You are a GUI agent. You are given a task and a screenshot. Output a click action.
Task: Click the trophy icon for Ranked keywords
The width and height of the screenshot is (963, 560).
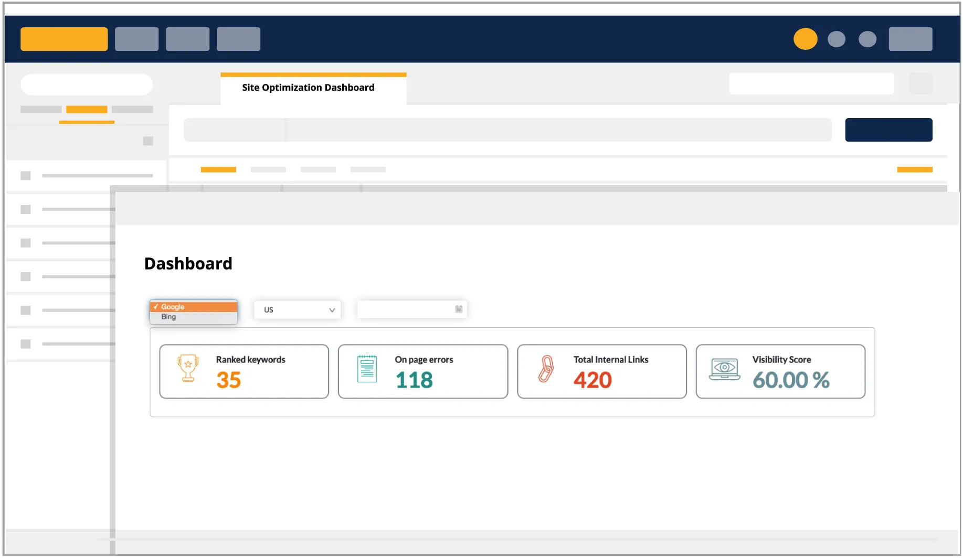pos(187,368)
